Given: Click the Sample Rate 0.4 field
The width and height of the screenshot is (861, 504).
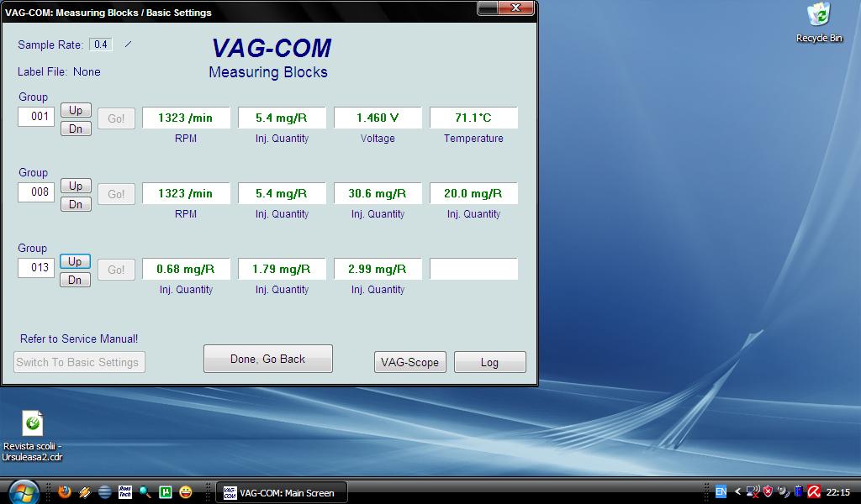Looking at the screenshot, I should pyautogui.click(x=101, y=45).
